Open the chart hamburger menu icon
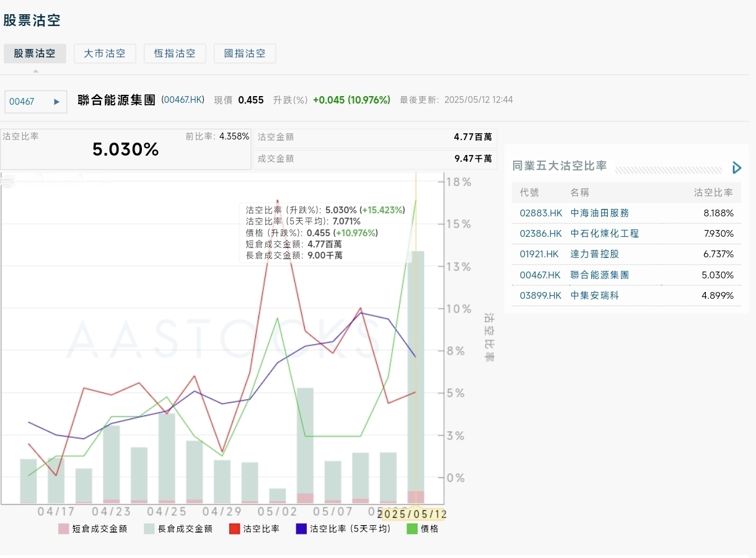The image size is (756, 558). pyautogui.click(x=7, y=180)
